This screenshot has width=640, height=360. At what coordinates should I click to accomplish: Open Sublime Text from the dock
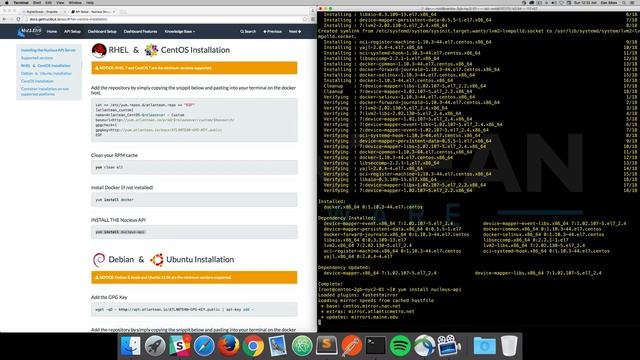(x=327, y=346)
